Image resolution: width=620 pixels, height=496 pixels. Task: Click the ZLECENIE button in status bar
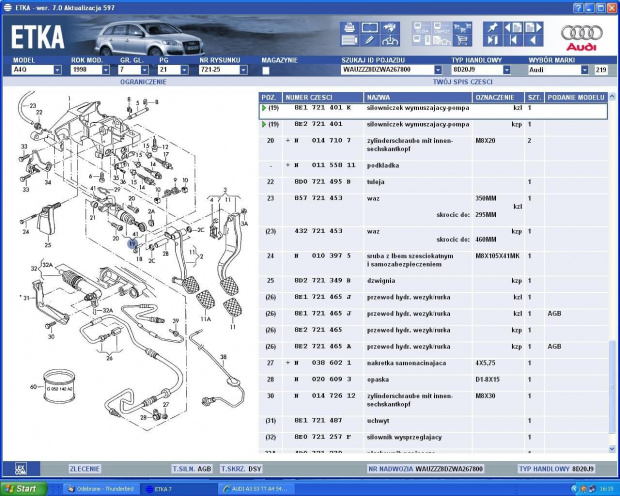coord(85,469)
